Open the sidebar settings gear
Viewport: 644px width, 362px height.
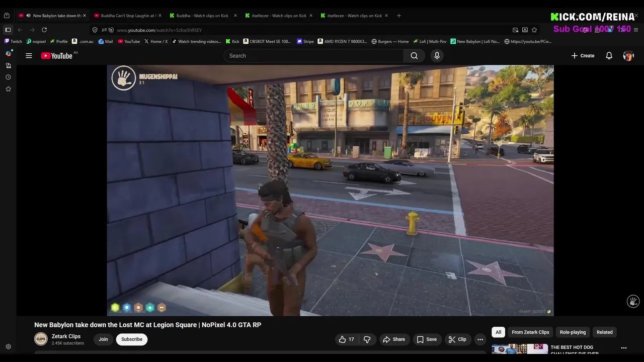(8, 347)
